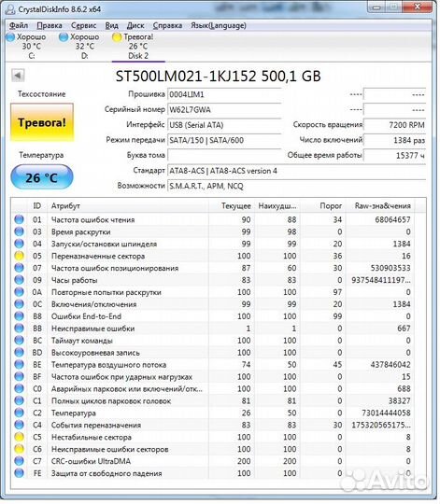Click status icon of row FE Защита от падения

[x=20, y=473]
